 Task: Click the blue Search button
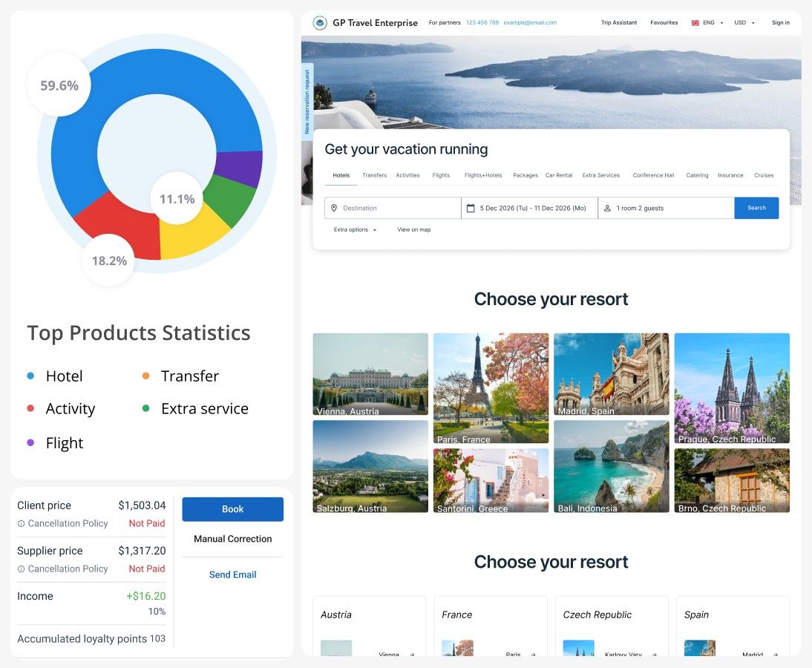tap(756, 208)
